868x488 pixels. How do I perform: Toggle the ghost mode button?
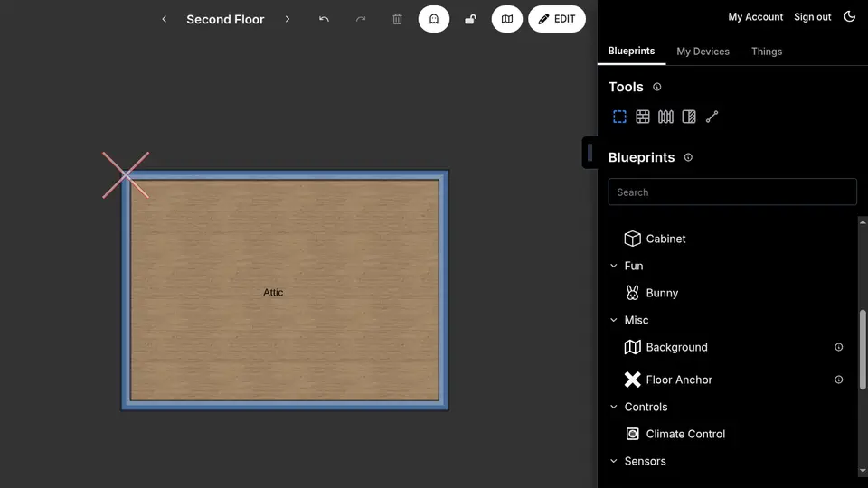433,19
